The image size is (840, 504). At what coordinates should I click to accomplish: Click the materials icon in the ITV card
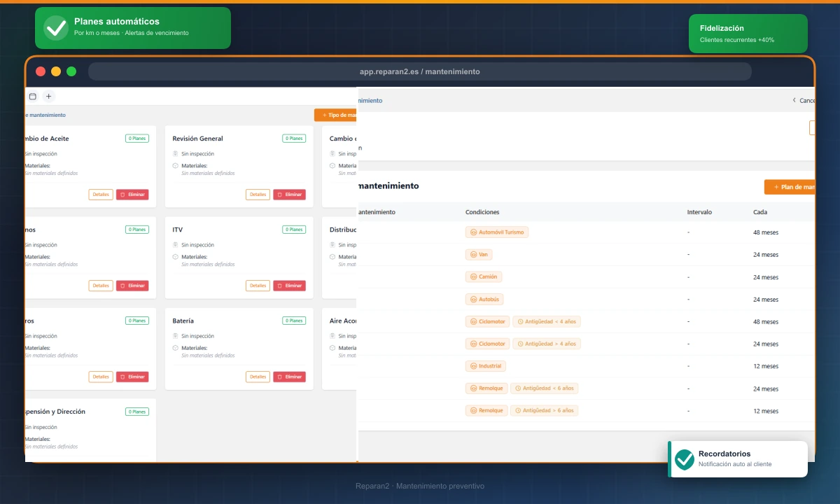[x=176, y=257]
